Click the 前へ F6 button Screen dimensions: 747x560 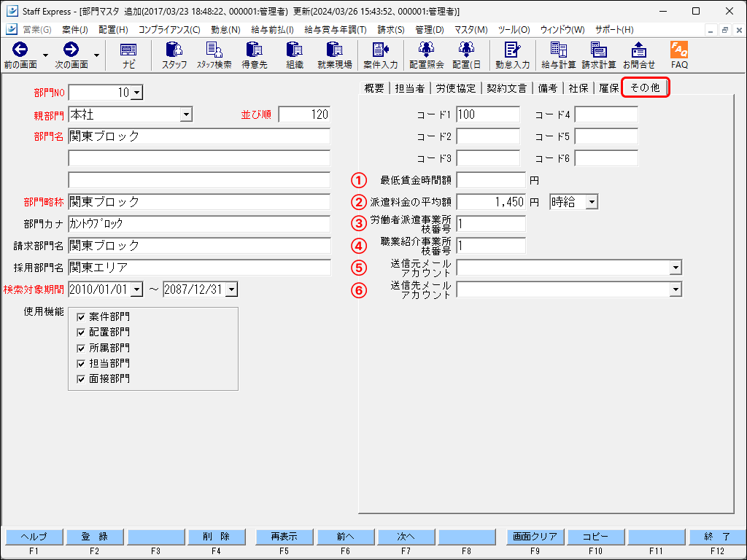point(345,537)
